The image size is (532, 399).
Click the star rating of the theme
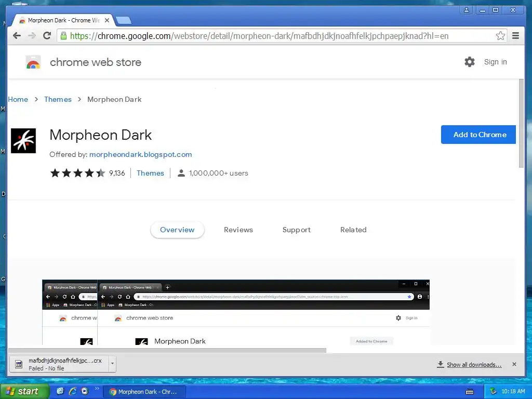click(x=77, y=173)
